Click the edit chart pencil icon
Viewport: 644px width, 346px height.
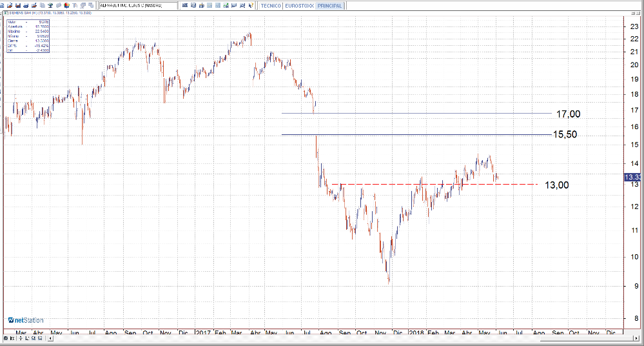tap(34, 5)
